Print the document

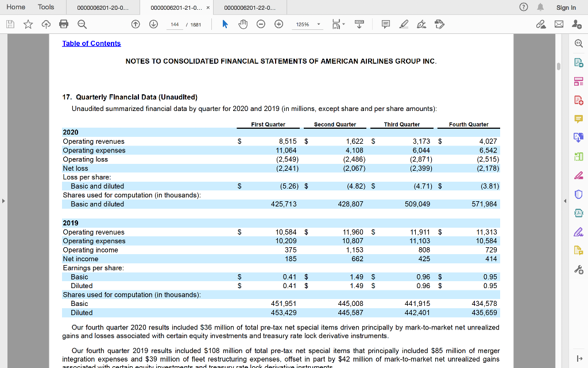pyautogui.click(x=62, y=24)
